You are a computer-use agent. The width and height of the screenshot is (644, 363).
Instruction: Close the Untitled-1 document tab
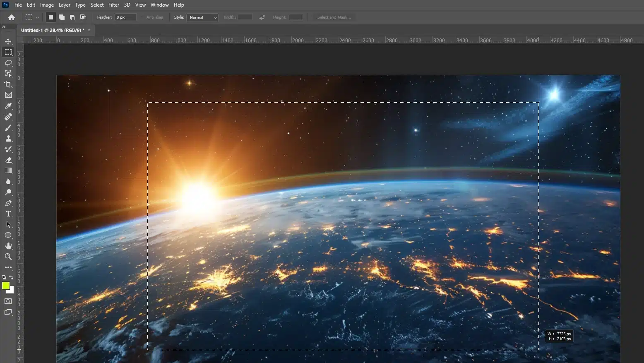pos(89,30)
